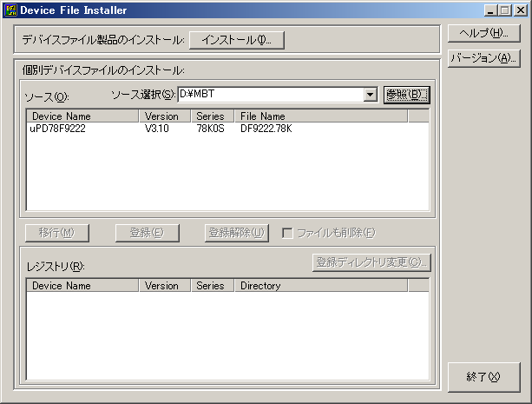532x404 pixels.
Task: Toggle the ファイルも削除(F) checkbox
Action: point(287,233)
